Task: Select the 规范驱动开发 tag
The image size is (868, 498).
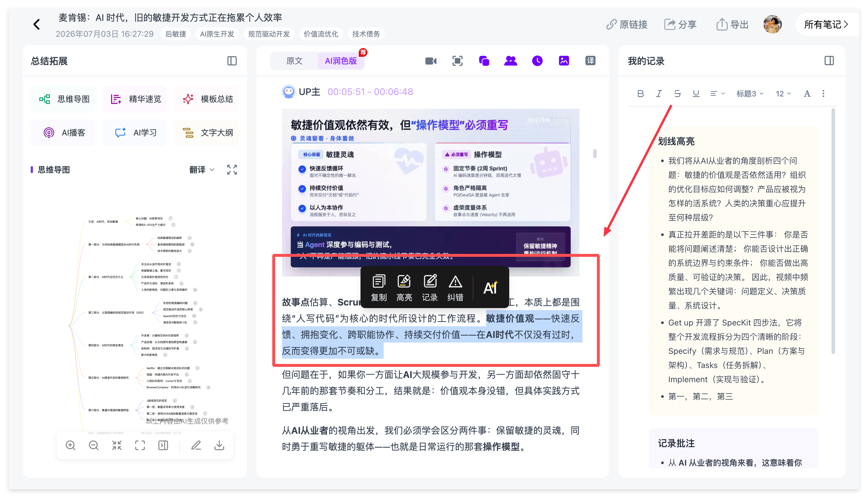Action: pos(269,34)
